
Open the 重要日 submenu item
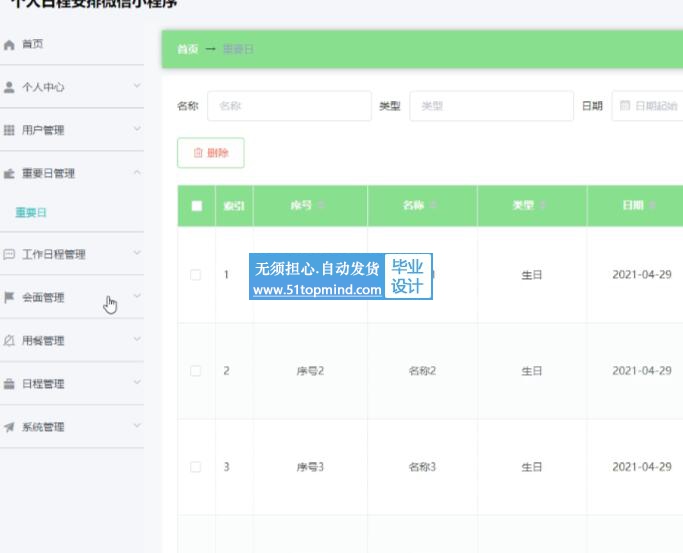[x=31, y=213]
